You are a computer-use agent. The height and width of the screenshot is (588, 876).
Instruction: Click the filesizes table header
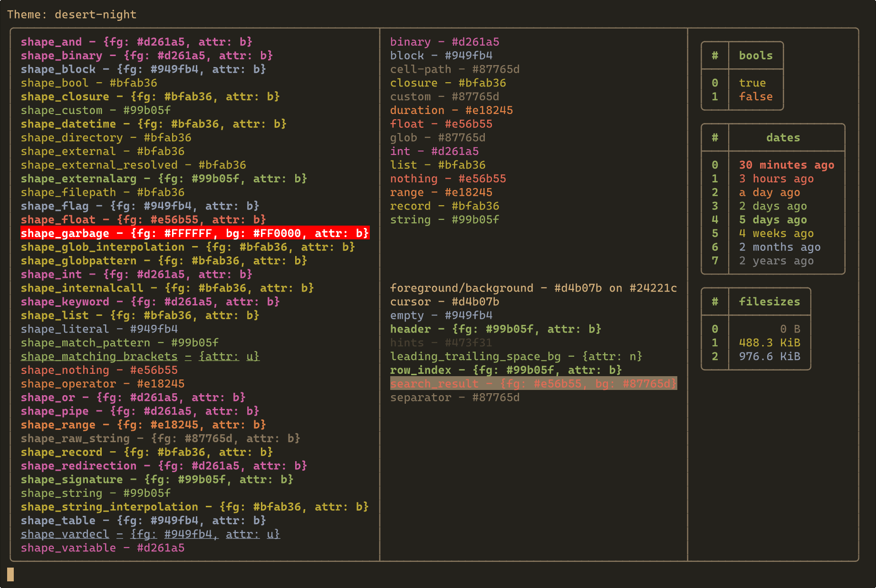[770, 302]
